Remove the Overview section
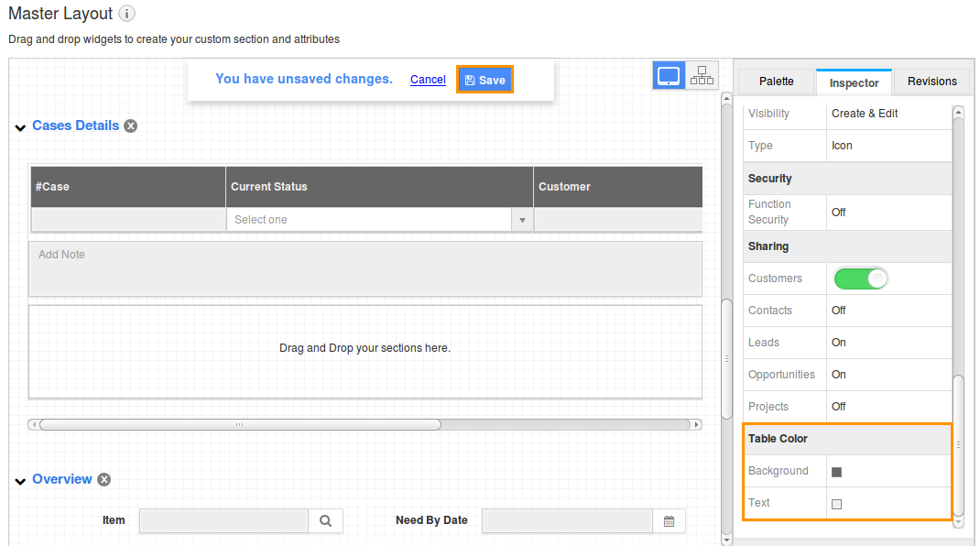Screen dimensions: 980x546 [103, 480]
